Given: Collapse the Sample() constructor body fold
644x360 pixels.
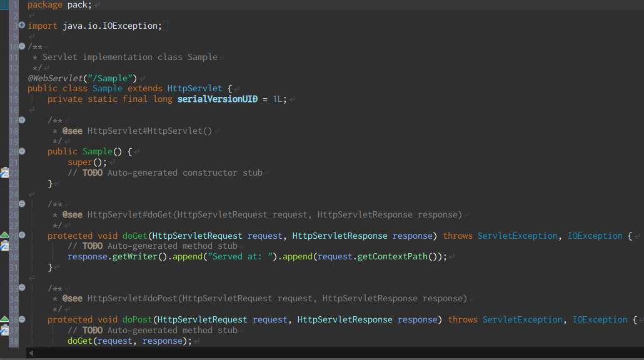Looking at the screenshot, I should (21, 151).
